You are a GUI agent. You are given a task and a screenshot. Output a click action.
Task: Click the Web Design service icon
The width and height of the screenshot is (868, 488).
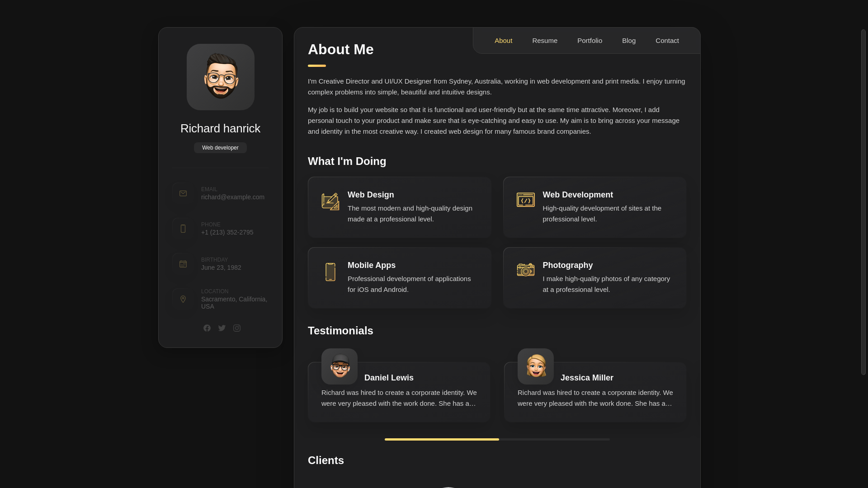click(330, 202)
